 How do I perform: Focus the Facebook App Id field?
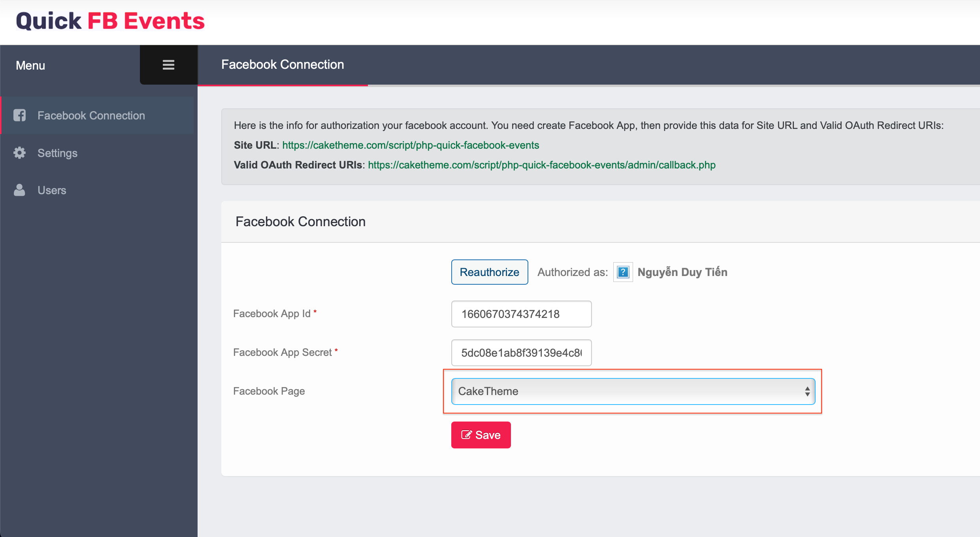521,314
